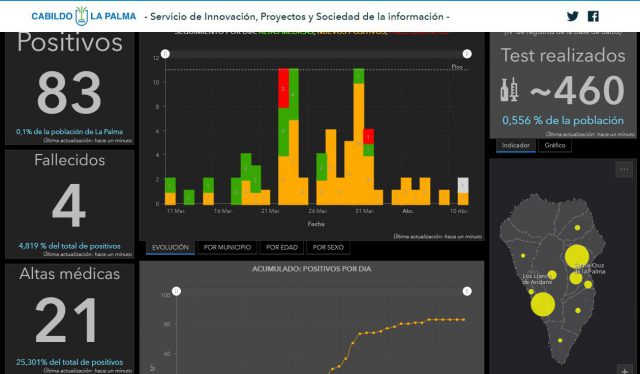Screen dimensions: 640x374
Task: Click the northernmost small yellow bubble on map
Action: click(577, 227)
